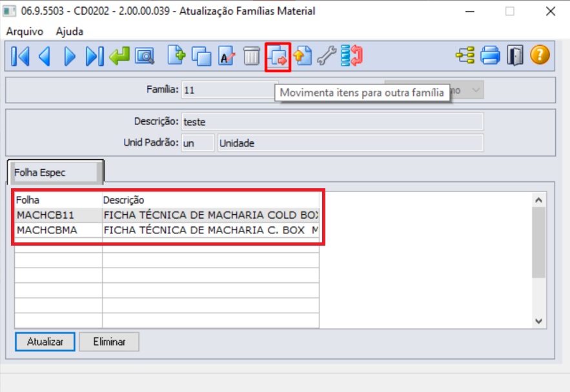570x392 pixels.
Task: Click the printer icon
Action: (x=490, y=55)
